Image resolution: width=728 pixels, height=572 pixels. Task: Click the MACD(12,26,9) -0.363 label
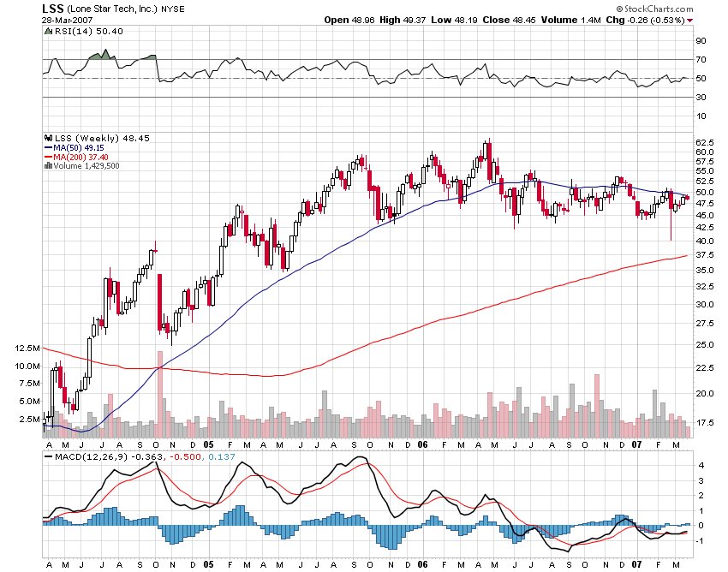pos(109,457)
